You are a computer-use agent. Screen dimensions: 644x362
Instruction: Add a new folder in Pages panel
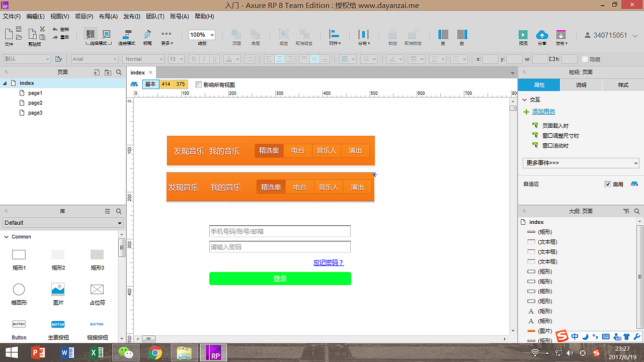108,72
